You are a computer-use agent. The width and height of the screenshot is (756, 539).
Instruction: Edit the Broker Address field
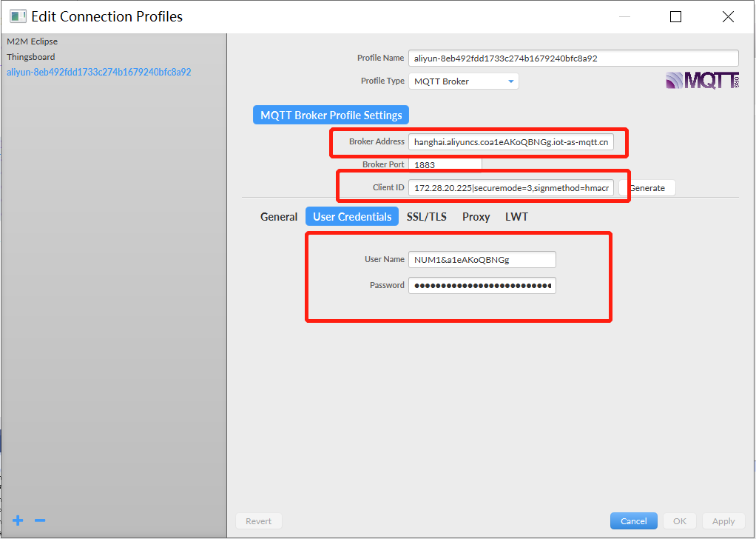[x=511, y=142]
